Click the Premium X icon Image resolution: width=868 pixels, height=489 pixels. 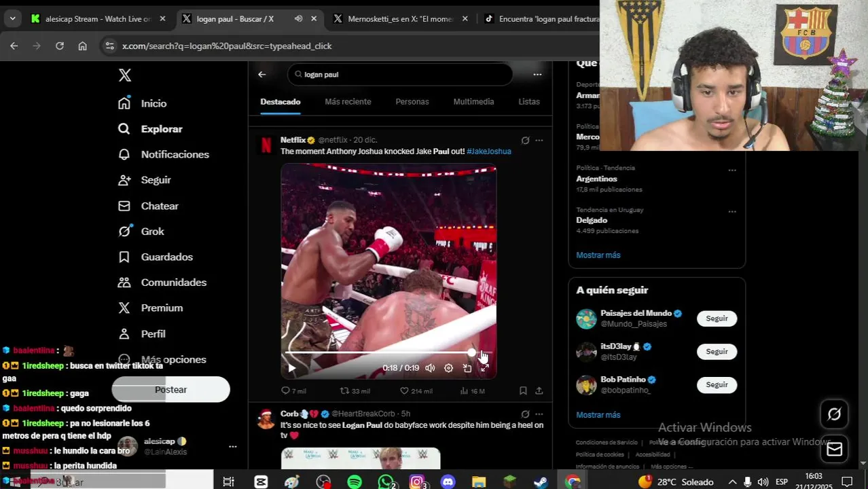[124, 308]
